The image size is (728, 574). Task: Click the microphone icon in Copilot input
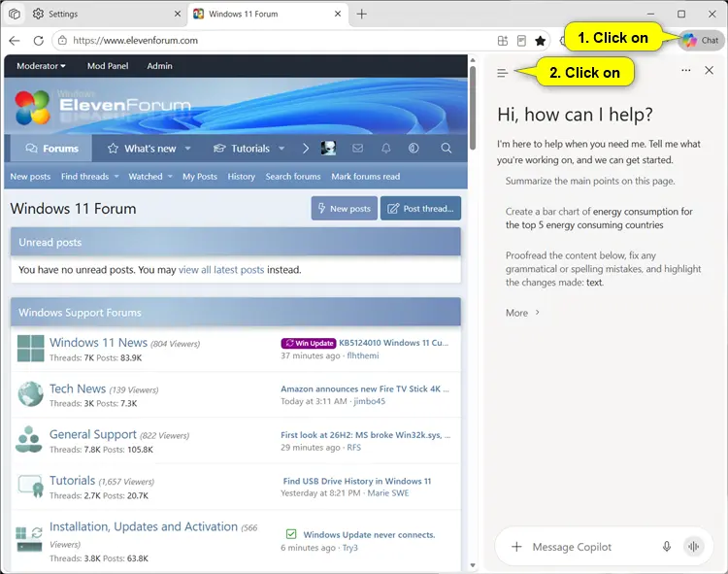[667, 547]
